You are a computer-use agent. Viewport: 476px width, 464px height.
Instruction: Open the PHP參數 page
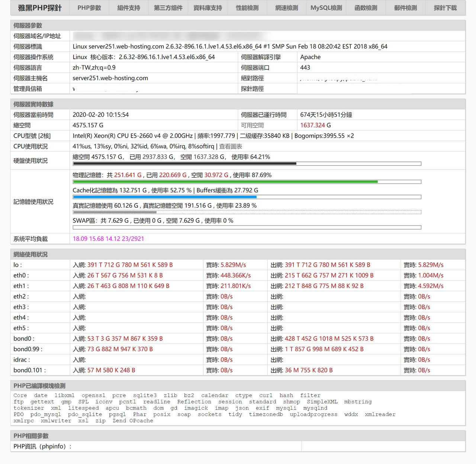pyautogui.click(x=89, y=7)
